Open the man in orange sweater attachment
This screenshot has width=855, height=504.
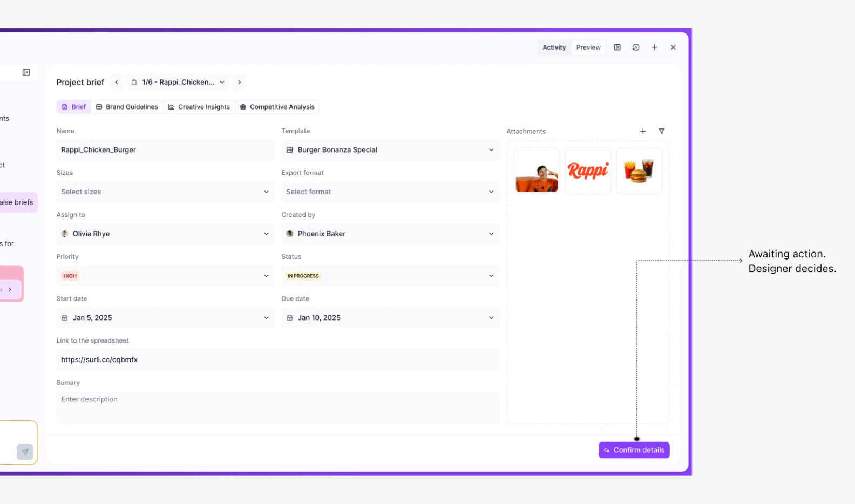[537, 171]
